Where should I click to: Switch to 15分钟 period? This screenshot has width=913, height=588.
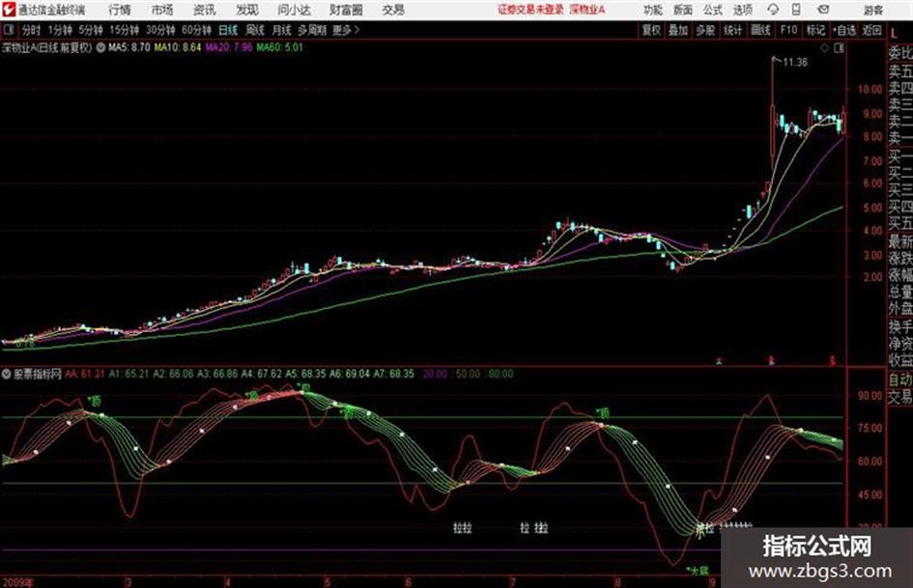coord(125,30)
